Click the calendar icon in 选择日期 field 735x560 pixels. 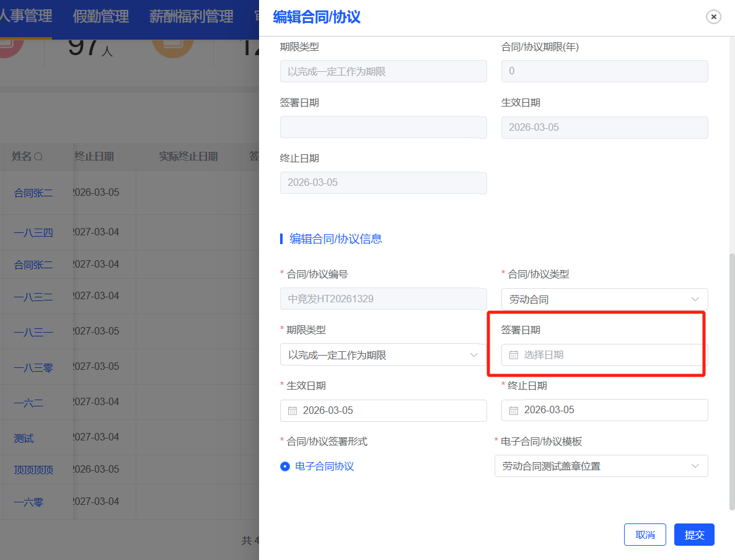[514, 355]
